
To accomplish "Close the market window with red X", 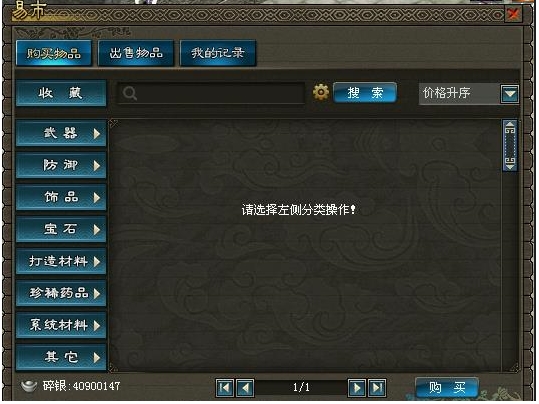I will [513, 14].
